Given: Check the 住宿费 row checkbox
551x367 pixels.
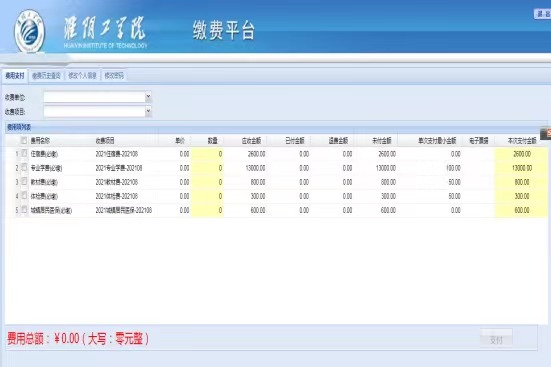Looking at the screenshot, I should click(x=24, y=153).
